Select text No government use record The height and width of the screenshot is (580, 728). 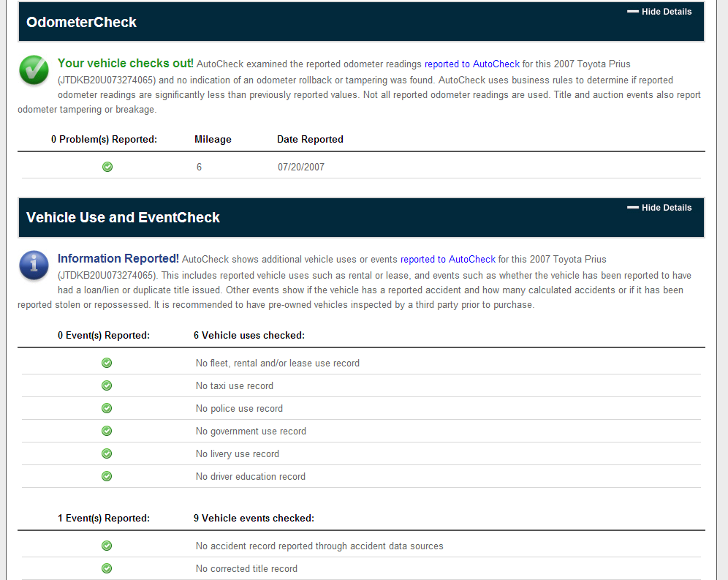tap(251, 432)
